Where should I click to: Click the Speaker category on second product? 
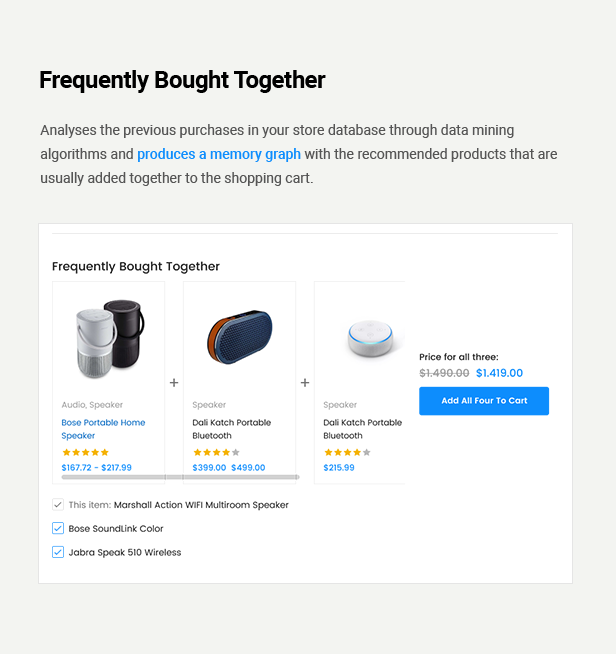pos(209,405)
